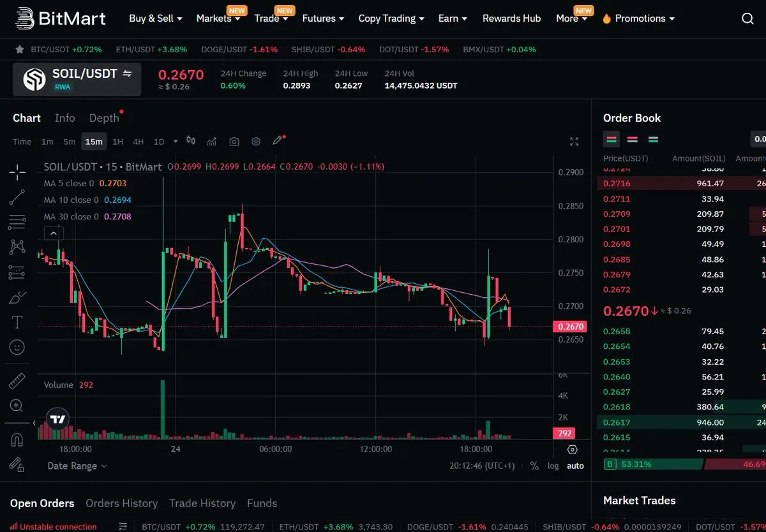Open the Date Range dropdown
766x532 pixels.
[77, 466]
